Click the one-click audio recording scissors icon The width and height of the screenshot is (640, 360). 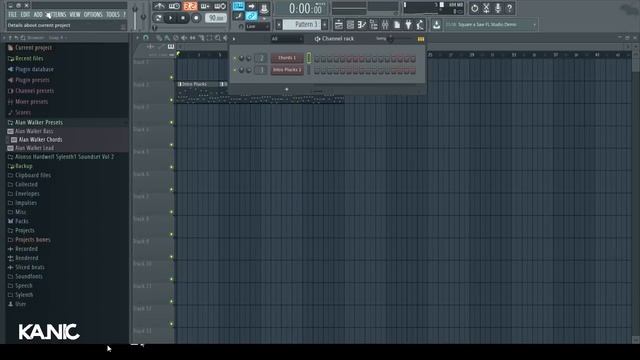(x=486, y=8)
